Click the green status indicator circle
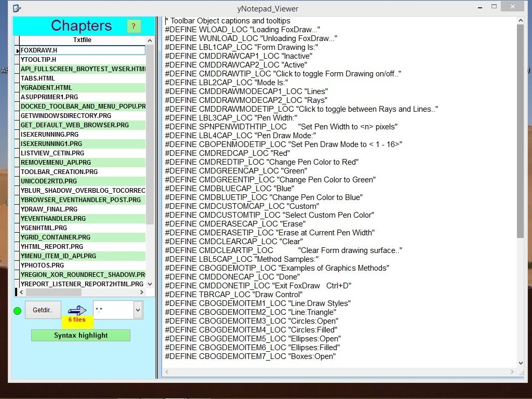 [17, 311]
